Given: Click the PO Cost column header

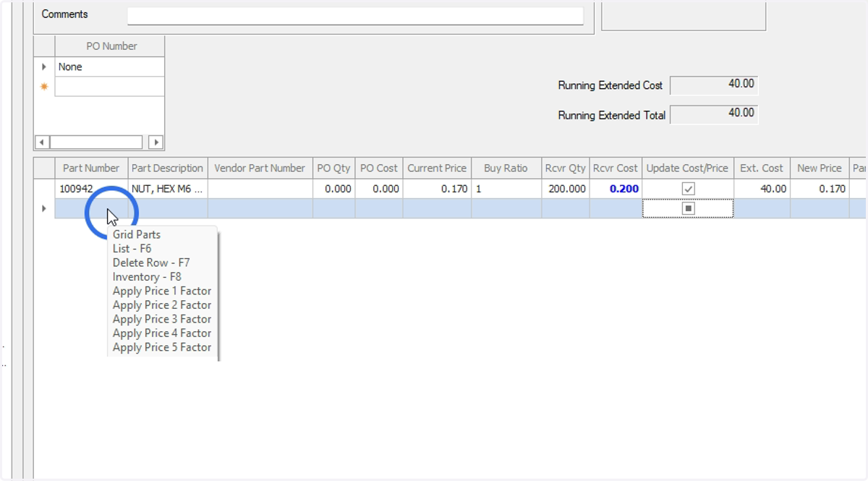Looking at the screenshot, I should point(379,168).
